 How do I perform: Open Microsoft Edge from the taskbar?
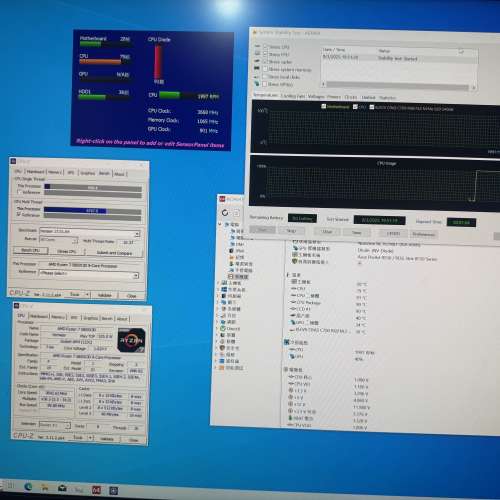28,487
